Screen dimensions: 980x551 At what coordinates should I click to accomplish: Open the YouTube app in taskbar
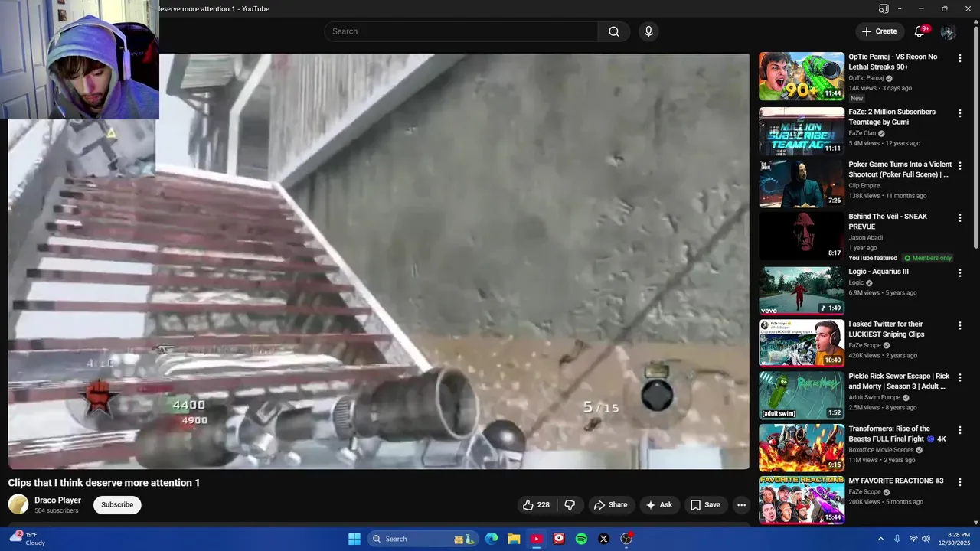pos(537,539)
